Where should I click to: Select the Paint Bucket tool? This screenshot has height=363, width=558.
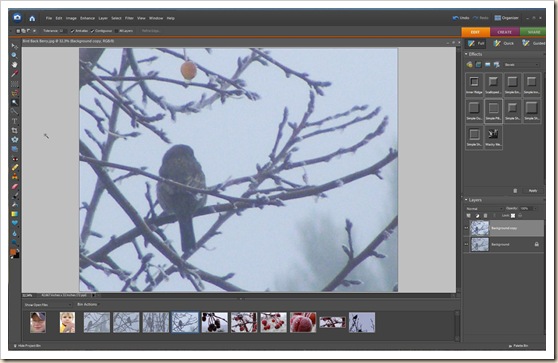pyautogui.click(x=15, y=205)
